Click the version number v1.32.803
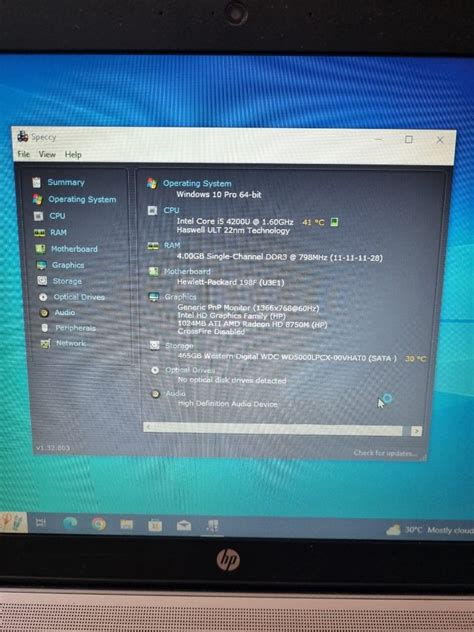This screenshot has height=632, width=474. [53, 448]
